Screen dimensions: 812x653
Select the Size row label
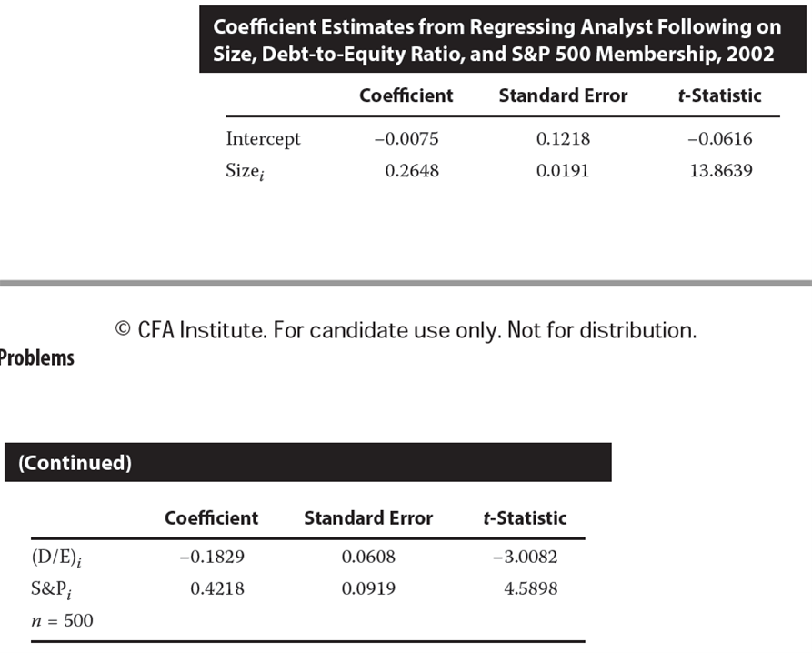pyautogui.click(x=245, y=171)
